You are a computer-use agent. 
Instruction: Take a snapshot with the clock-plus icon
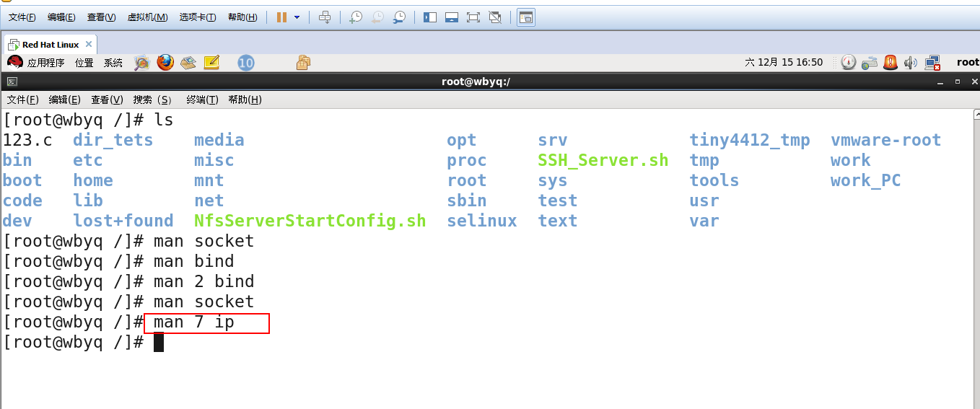point(356,17)
